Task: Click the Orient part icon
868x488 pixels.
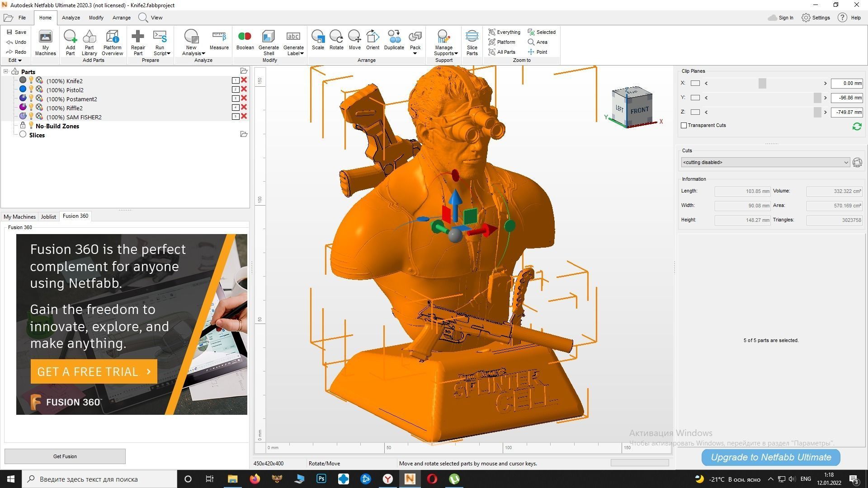Action: coord(373,40)
